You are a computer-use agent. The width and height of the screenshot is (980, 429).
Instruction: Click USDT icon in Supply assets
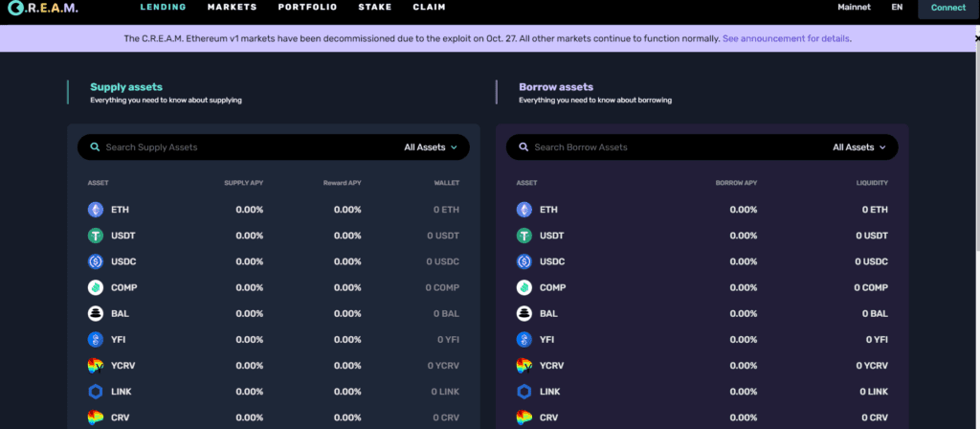pyautogui.click(x=95, y=236)
